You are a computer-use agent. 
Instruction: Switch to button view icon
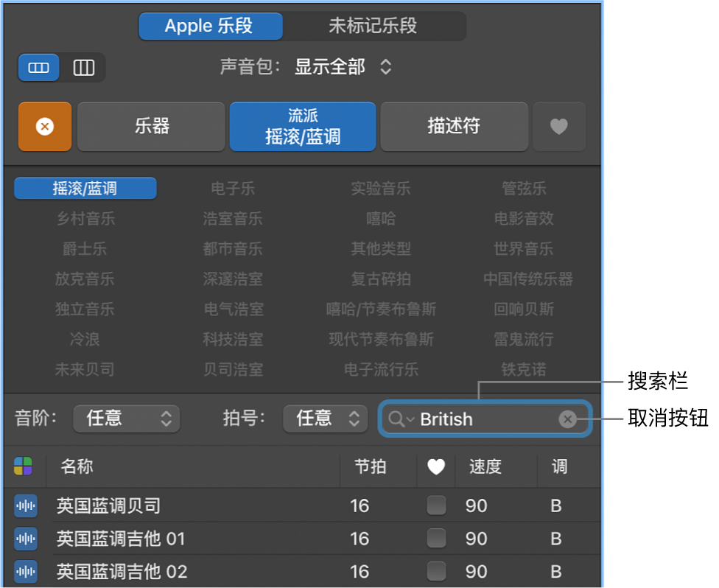point(38,68)
